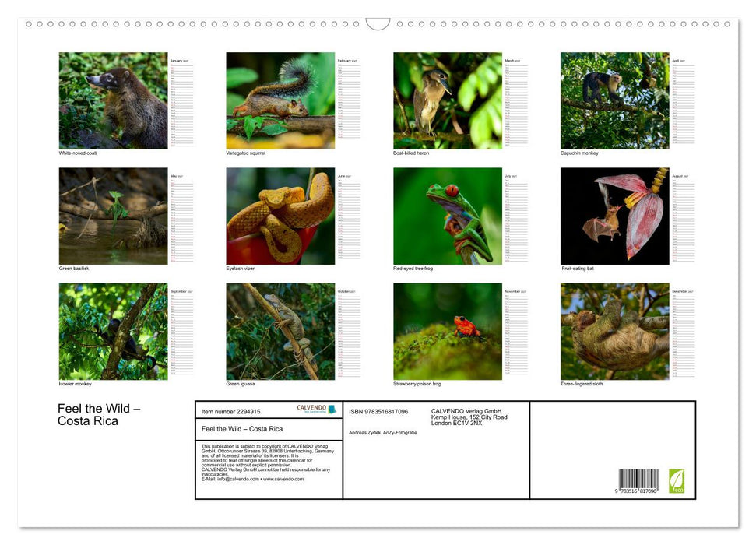Click the Fruit-eating bat photo
This screenshot has height=545, width=756.
615,216
